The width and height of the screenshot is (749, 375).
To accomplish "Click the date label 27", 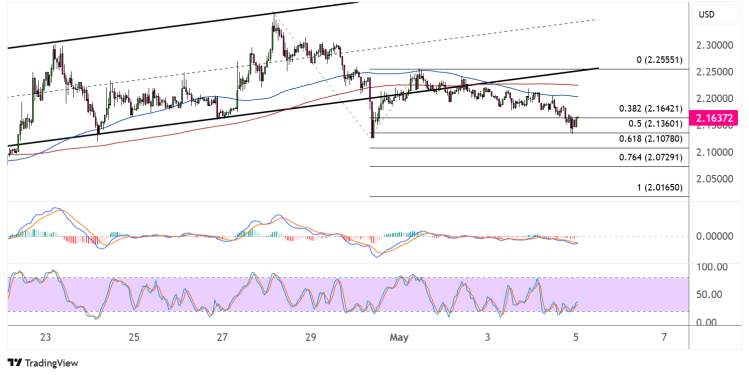I will tap(222, 338).
